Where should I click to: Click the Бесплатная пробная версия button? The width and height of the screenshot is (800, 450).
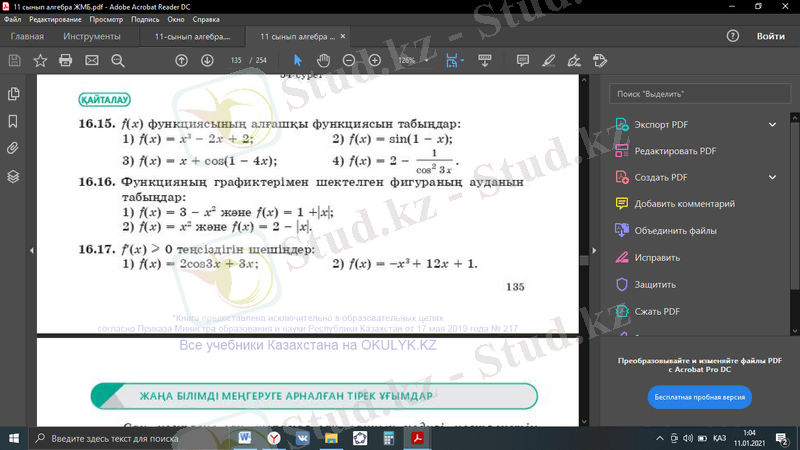tap(699, 397)
